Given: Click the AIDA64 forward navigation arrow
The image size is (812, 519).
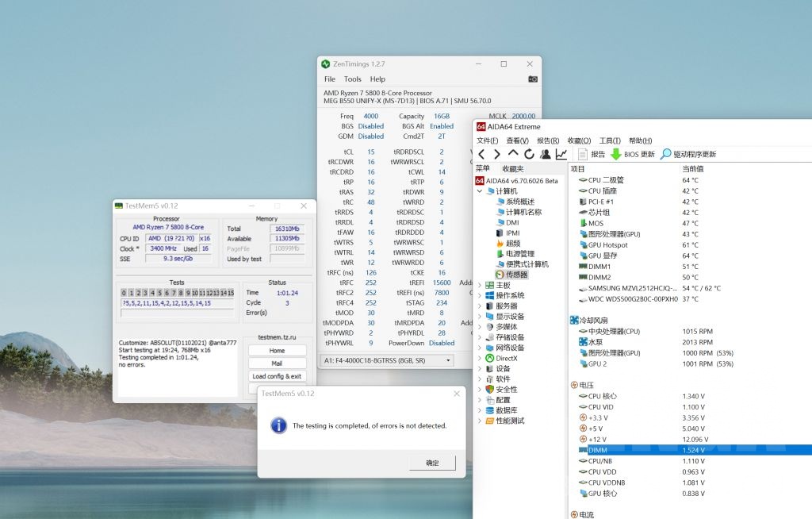Looking at the screenshot, I should (x=497, y=154).
